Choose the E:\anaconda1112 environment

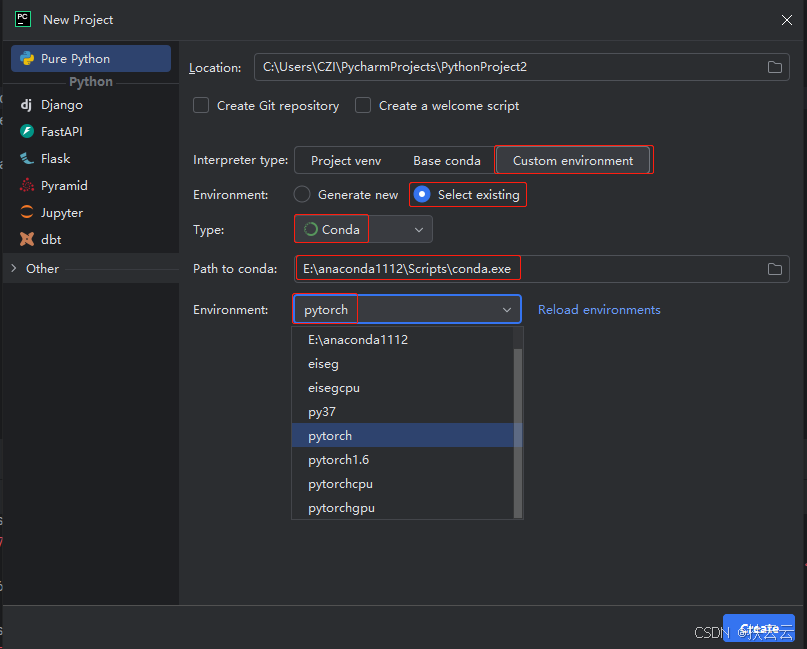tap(402, 340)
